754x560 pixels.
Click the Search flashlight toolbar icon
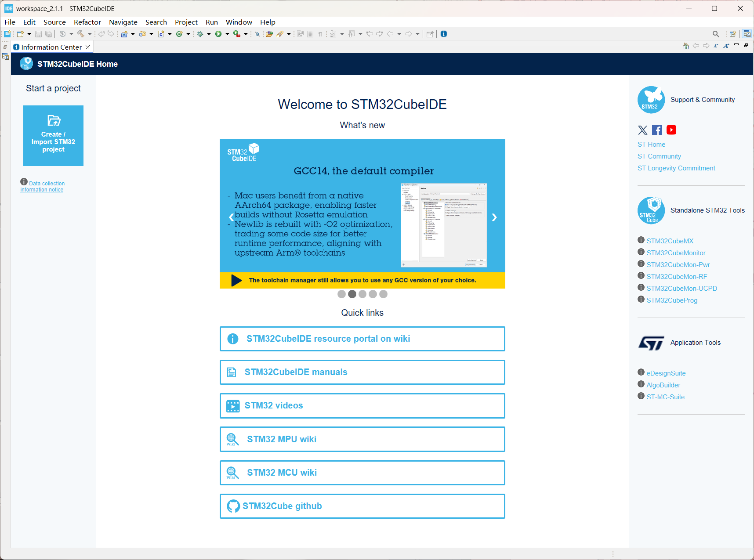tap(280, 34)
